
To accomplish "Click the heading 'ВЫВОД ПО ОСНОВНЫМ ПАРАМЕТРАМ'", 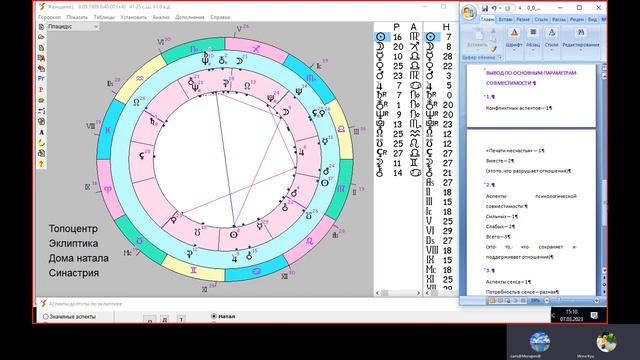I will pos(531,73).
